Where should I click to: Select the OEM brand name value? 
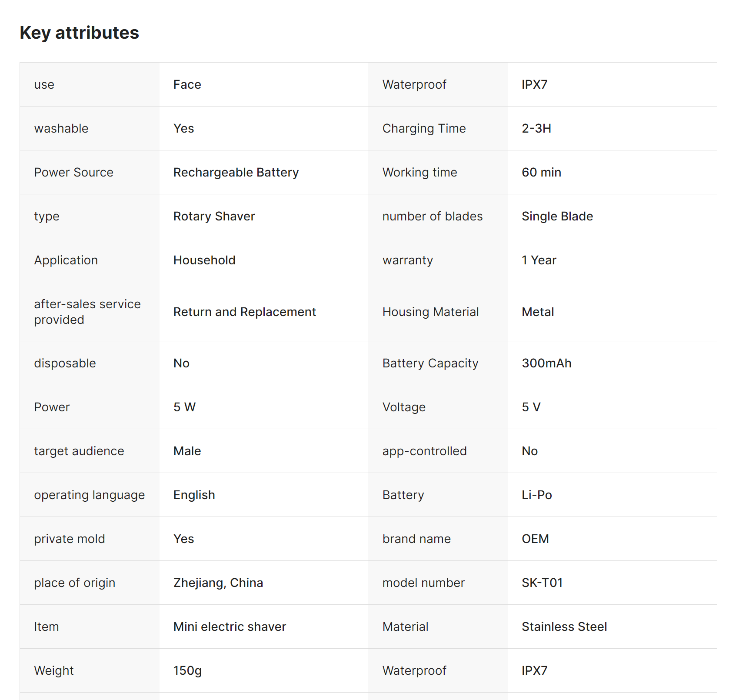pos(535,539)
